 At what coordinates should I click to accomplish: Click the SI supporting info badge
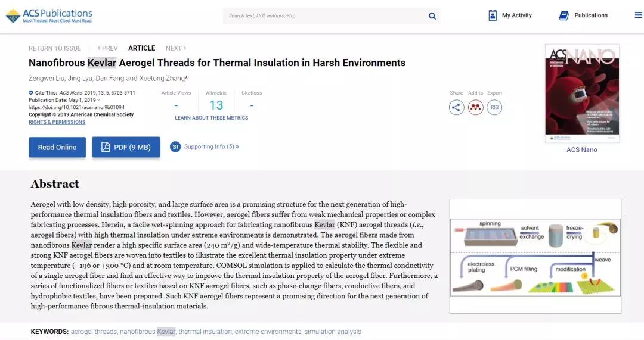175,146
